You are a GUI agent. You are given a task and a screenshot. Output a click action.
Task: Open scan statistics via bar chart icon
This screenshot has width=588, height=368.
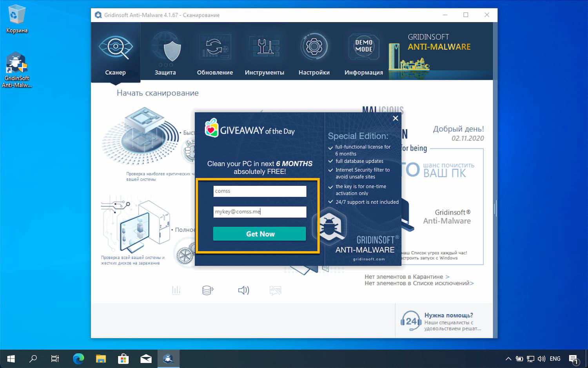176,290
